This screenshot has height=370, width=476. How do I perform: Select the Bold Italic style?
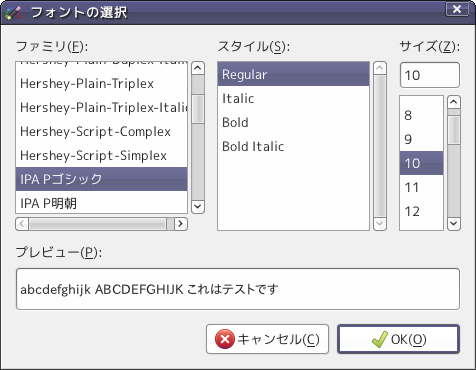[x=293, y=146]
